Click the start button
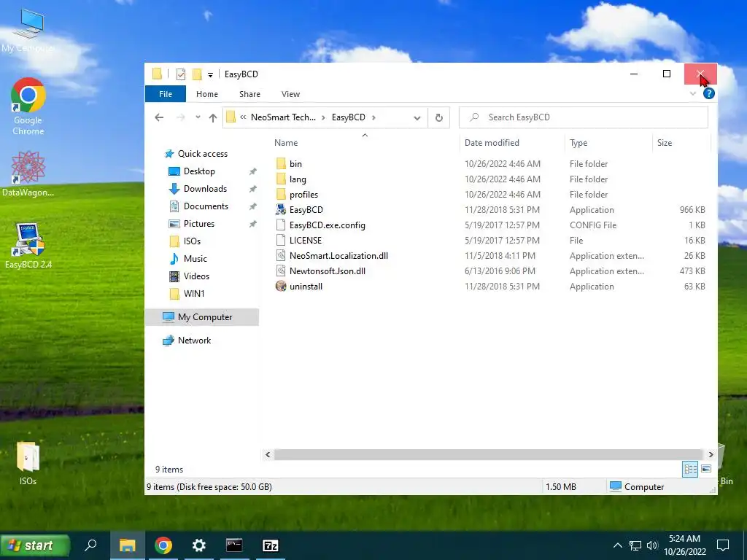747x560 pixels. coord(35,545)
